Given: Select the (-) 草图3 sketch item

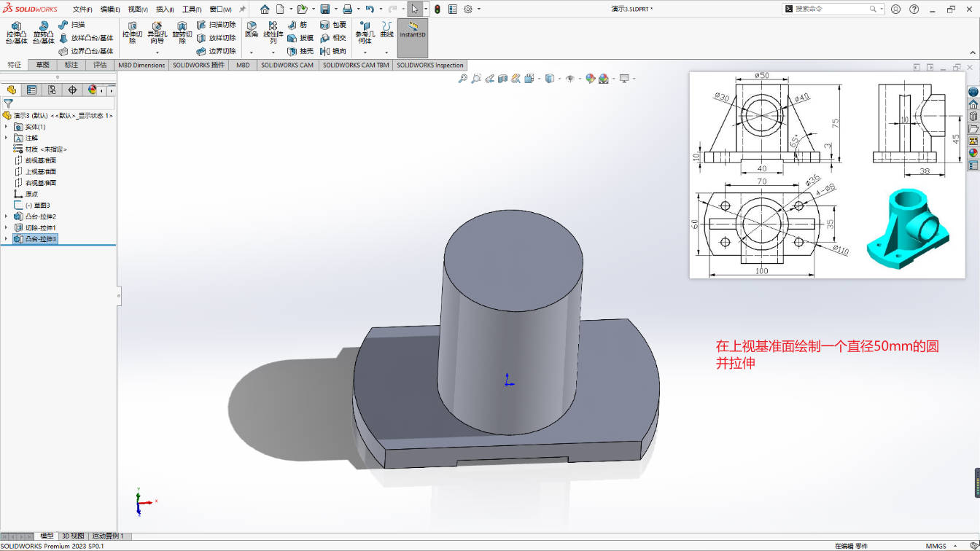Looking at the screenshot, I should point(32,206).
